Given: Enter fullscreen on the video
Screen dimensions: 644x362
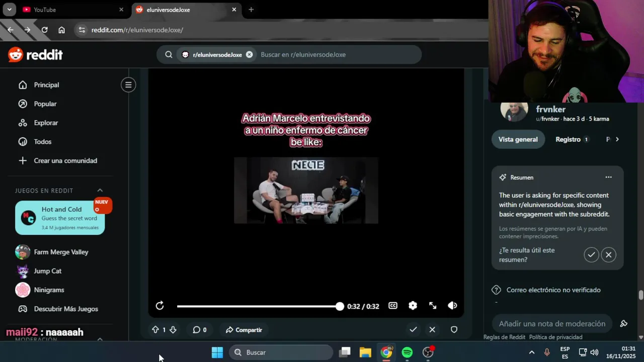Looking at the screenshot, I should pos(433,306).
